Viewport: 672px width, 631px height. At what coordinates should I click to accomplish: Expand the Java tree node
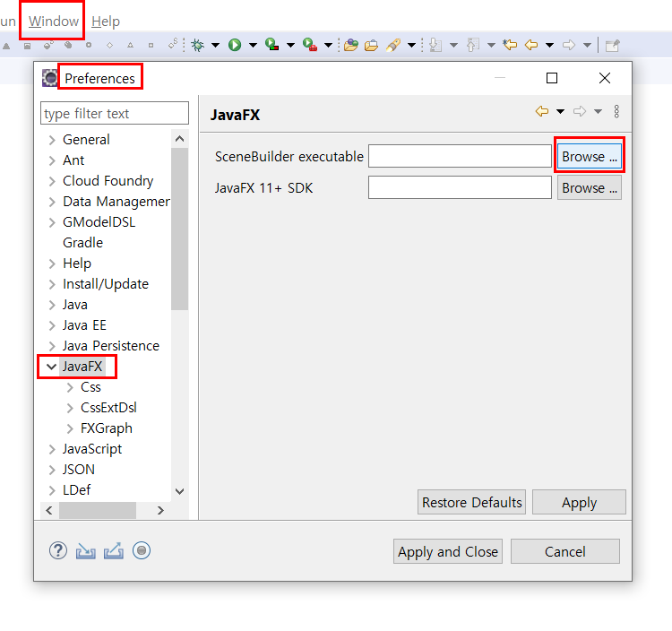52,305
